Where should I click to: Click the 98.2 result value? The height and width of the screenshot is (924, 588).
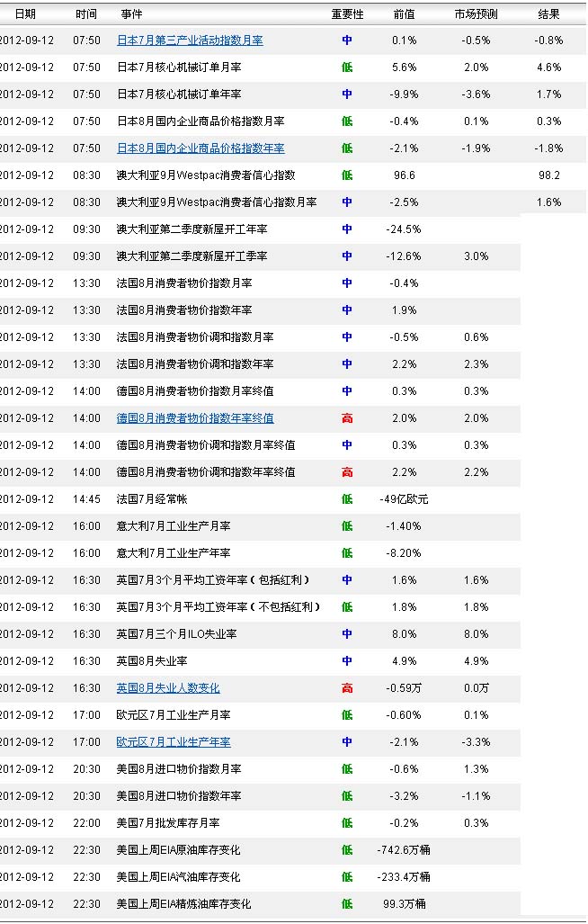tap(548, 175)
